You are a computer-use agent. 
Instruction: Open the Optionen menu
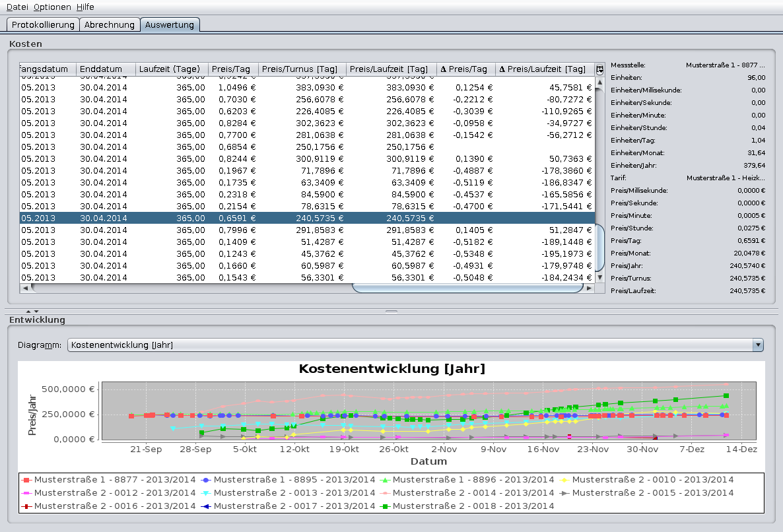pos(52,7)
